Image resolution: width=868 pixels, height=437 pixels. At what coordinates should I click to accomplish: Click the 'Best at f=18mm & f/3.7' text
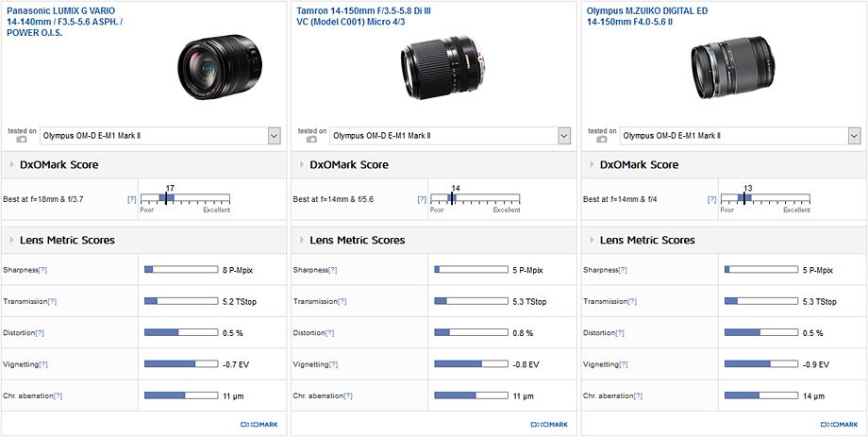(x=43, y=199)
